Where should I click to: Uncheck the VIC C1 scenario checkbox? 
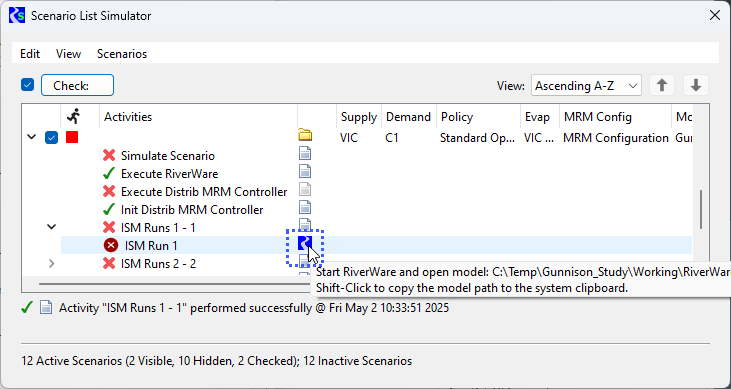(x=51, y=138)
